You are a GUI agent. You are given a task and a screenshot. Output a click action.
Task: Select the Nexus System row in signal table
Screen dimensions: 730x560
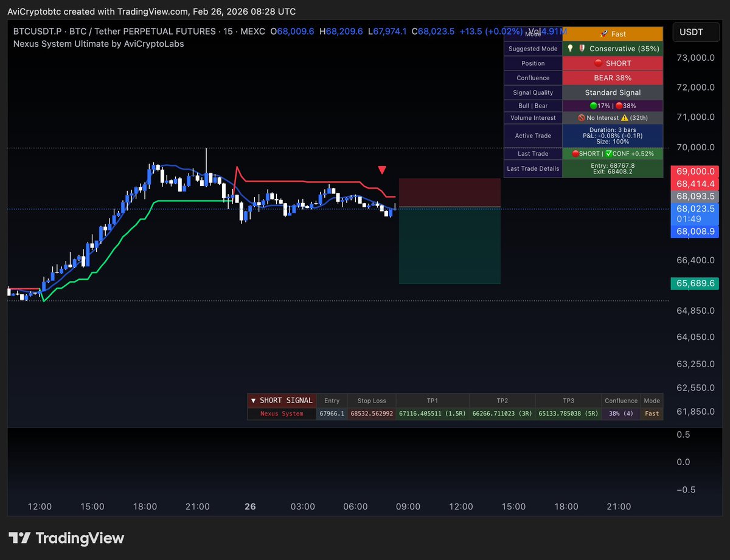[x=281, y=413]
